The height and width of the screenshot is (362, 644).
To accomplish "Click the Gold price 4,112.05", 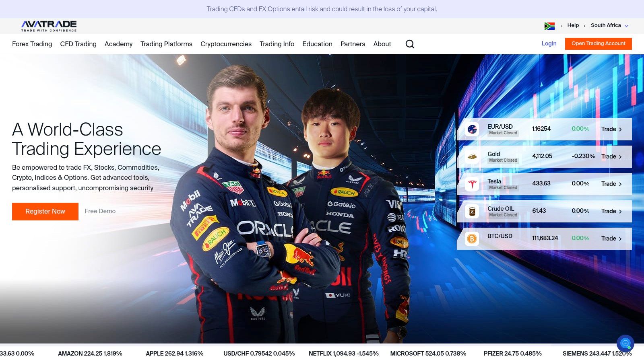I will pyautogui.click(x=542, y=156).
